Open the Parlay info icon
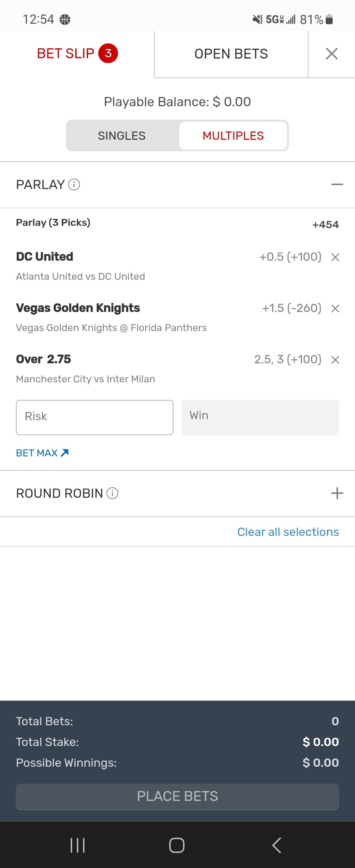This screenshot has width=355, height=868. tap(74, 185)
